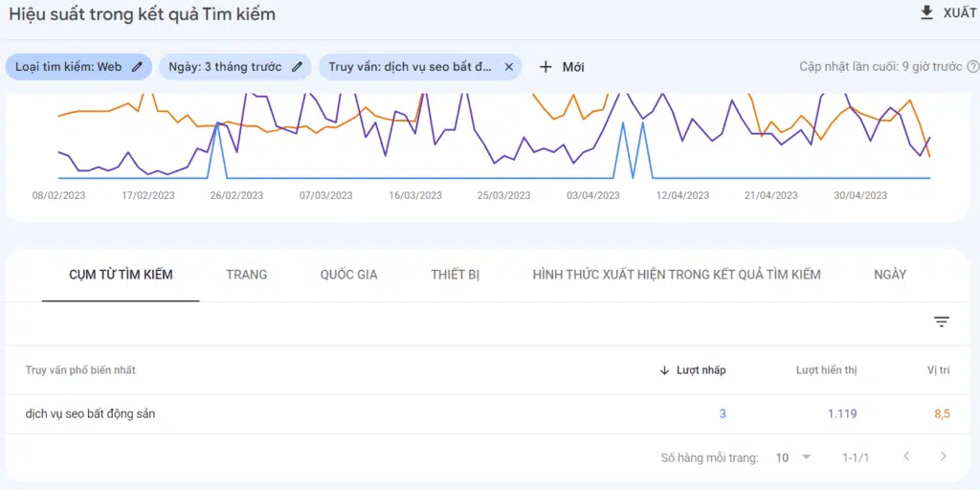
Task: Open the Ngày: 3 tháng trước chip
Action: point(235,67)
